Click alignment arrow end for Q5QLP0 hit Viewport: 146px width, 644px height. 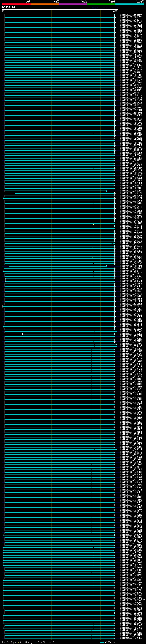pyautogui.click(x=107, y=191)
